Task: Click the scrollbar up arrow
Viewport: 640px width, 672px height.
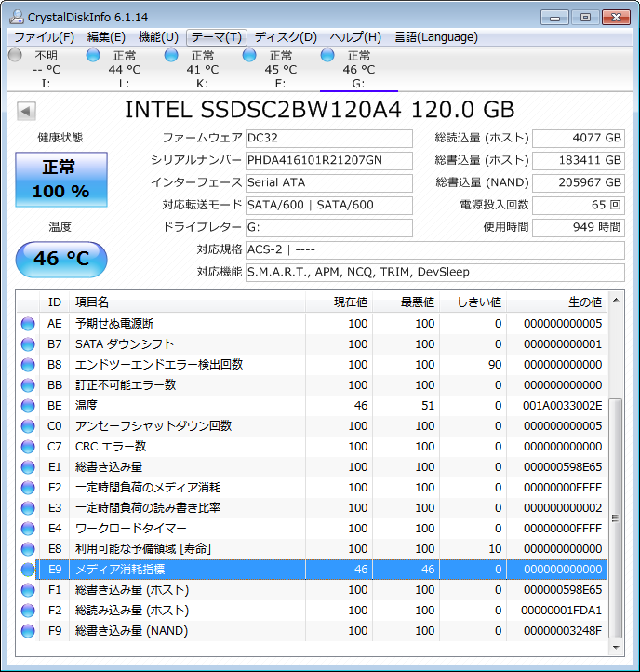Action: (616, 300)
